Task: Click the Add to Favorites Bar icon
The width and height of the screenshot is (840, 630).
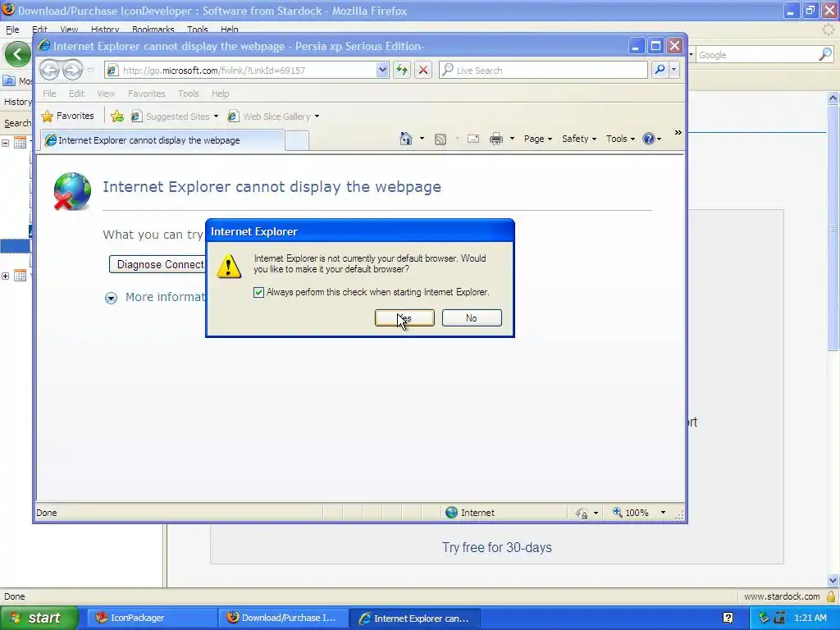Action: (117, 116)
